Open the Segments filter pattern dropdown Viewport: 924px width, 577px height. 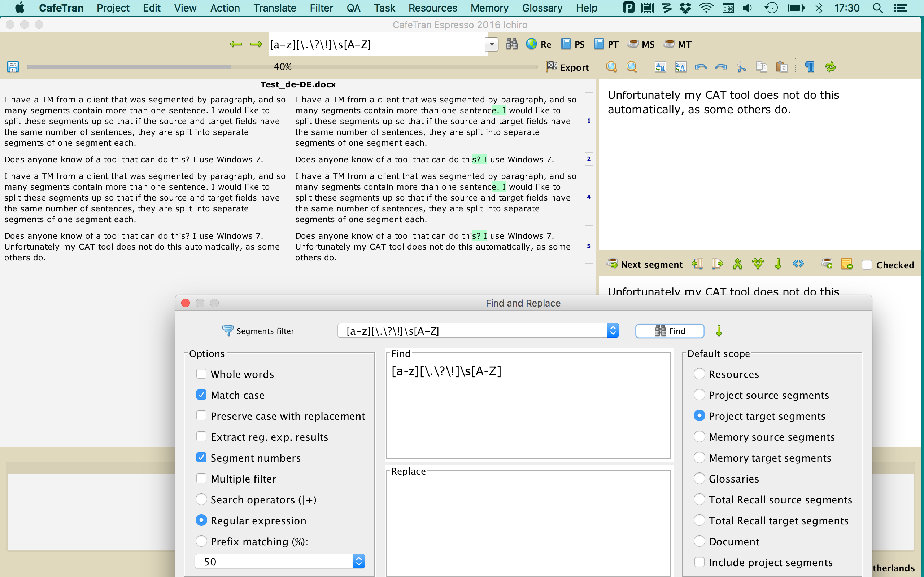[x=613, y=330]
